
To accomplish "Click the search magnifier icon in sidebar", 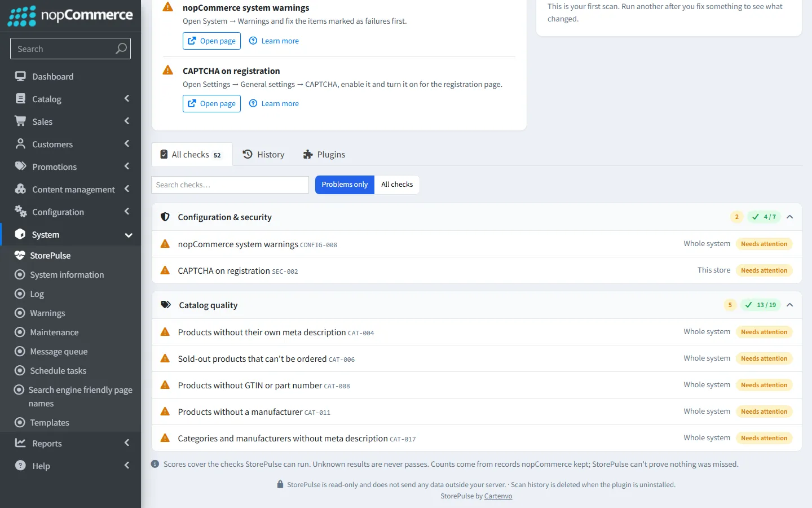I will point(121,49).
